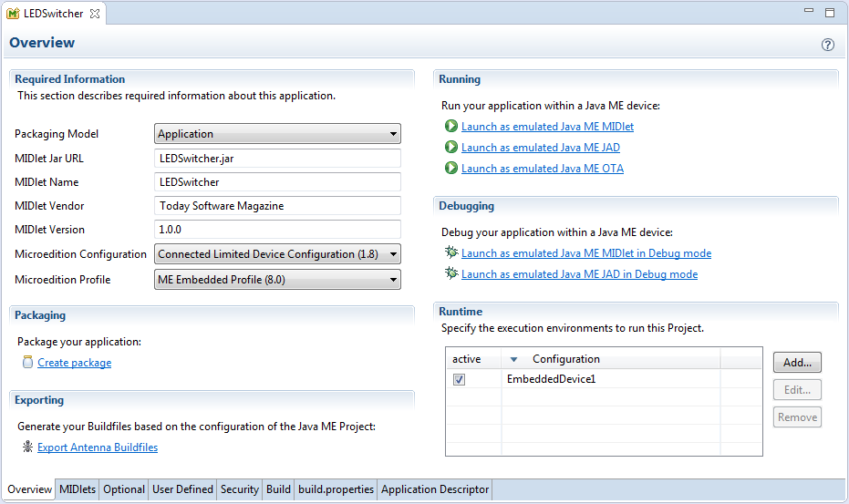The height and width of the screenshot is (504, 849).
Task: Click the Add... button in Runtime
Action: 797,362
